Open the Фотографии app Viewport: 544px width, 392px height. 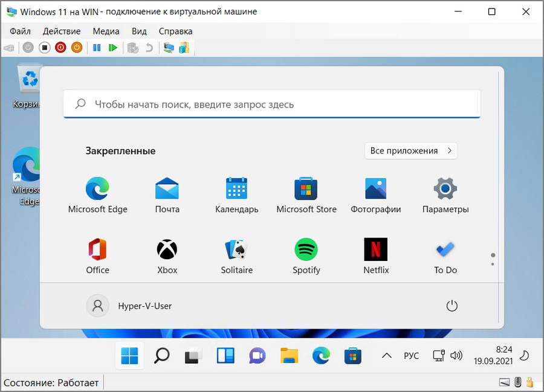(376, 195)
